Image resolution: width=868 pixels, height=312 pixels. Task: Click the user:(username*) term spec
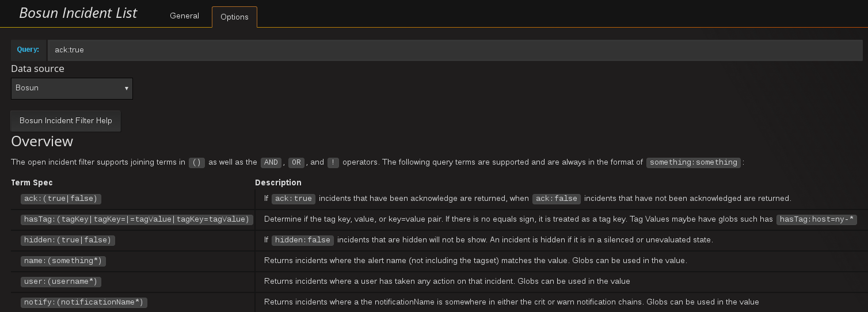(61, 281)
